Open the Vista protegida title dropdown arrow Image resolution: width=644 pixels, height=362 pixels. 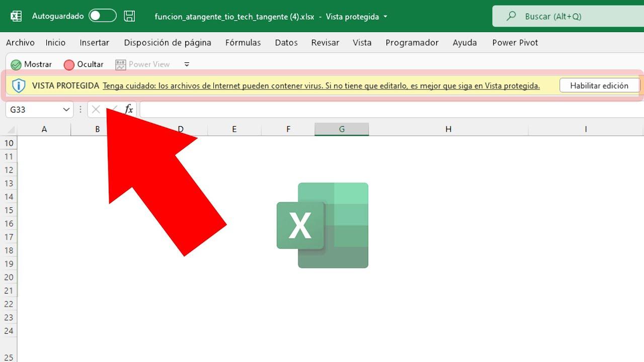point(385,17)
